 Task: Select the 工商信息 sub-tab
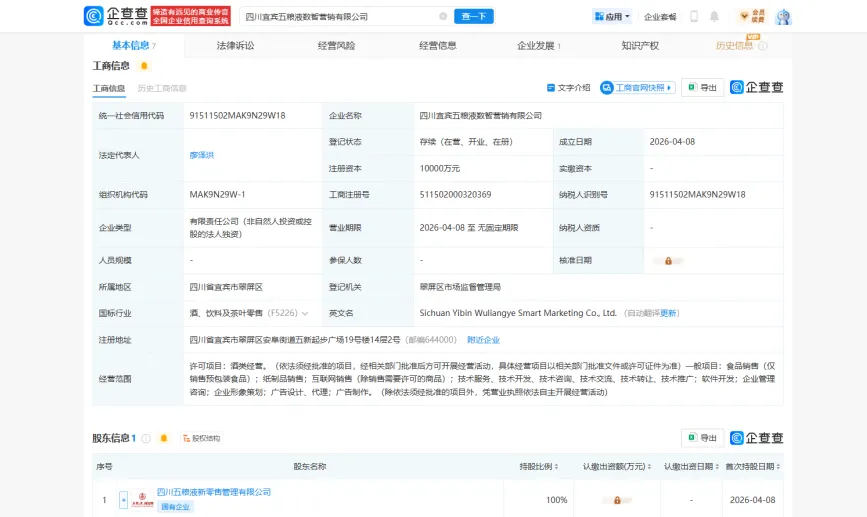tap(109, 88)
